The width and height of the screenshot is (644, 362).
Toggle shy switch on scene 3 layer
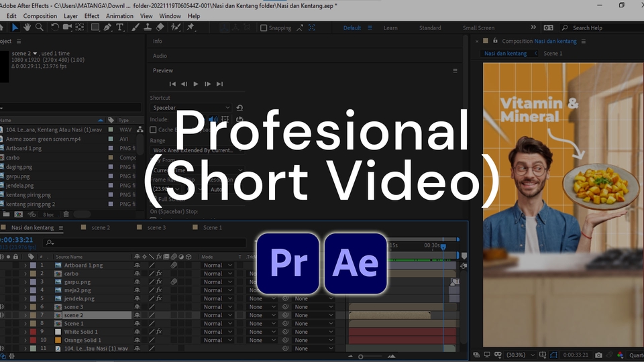(137, 307)
